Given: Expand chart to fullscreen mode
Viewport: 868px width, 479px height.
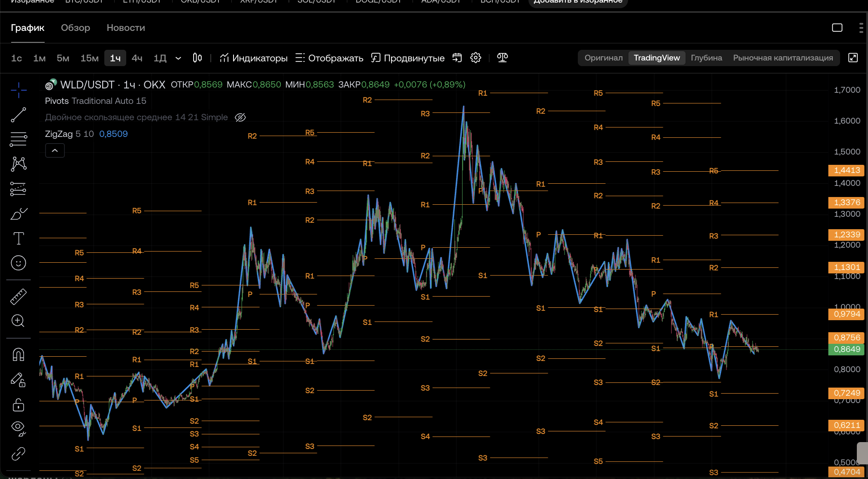Looking at the screenshot, I should point(853,58).
